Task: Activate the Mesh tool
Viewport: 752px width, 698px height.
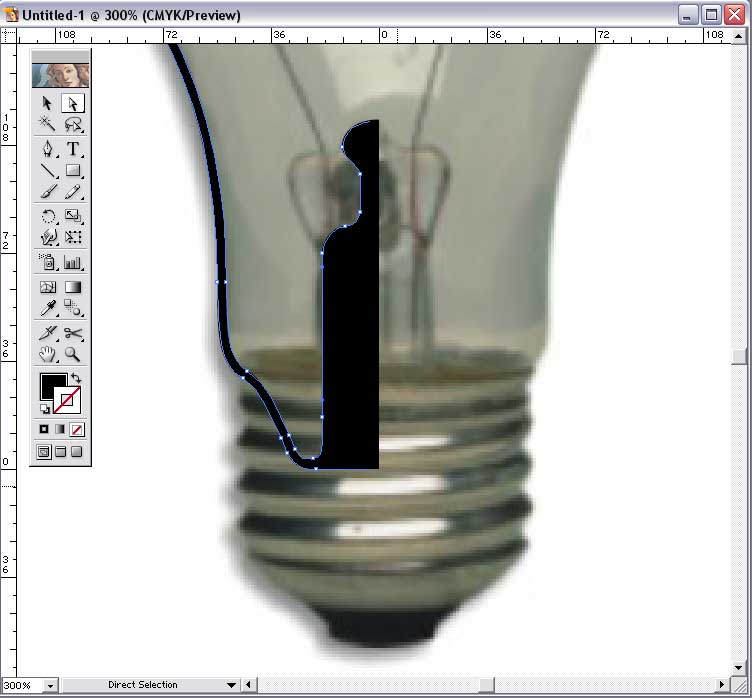Action: click(x=47, y=287)
